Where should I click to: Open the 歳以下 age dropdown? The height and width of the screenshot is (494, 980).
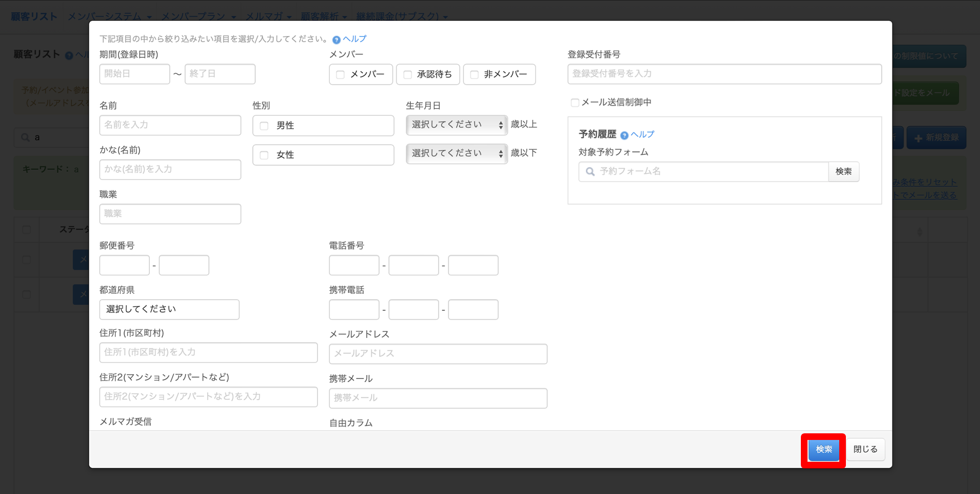click(x=456, y=154)
